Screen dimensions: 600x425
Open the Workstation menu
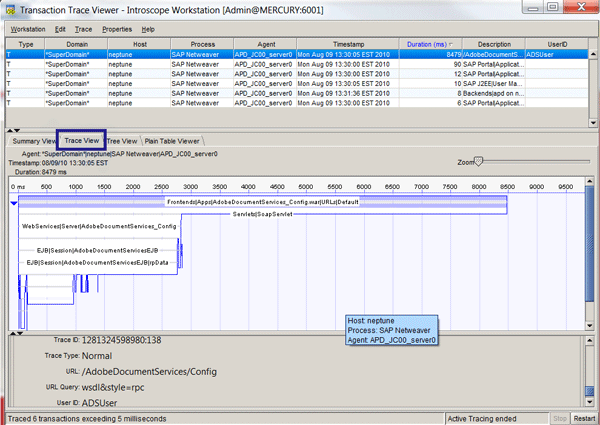(28, 30)
